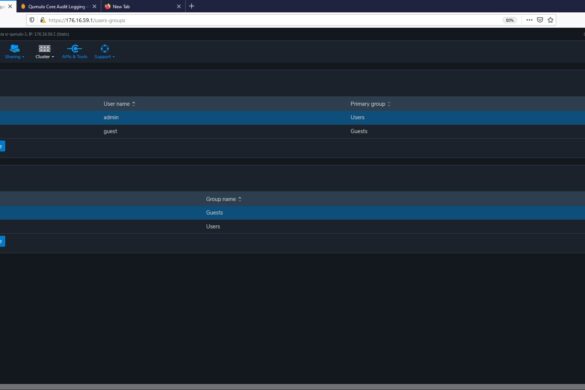This screenshot has width=585, height=390.
Task: Click the New Tab Firefox favicon
Action: click(x=108, y=6)
